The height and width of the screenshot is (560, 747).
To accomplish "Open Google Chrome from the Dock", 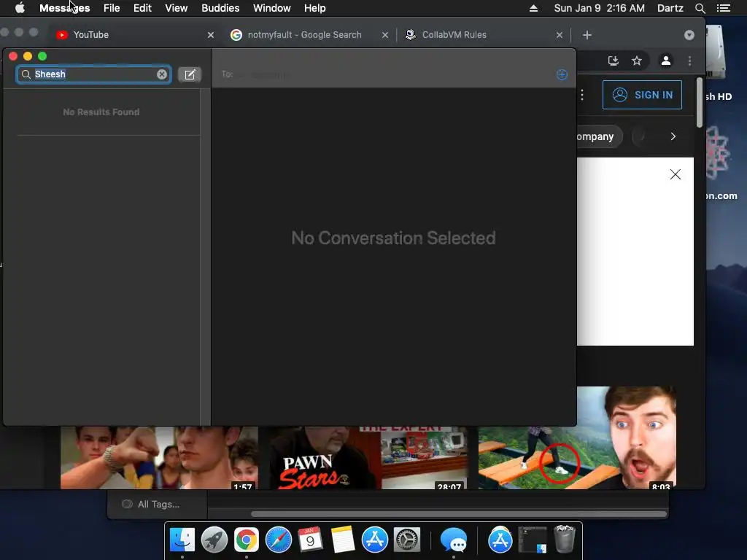I will [x=247, y=540].
